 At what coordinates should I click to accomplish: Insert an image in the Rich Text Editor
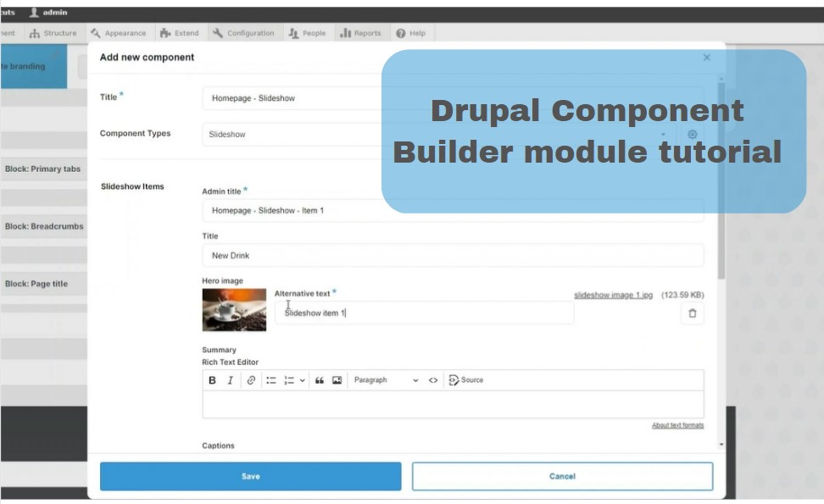click(337, 380)
